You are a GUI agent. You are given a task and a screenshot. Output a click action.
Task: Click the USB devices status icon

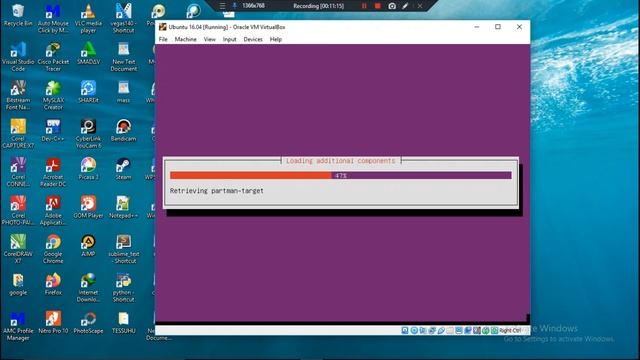pos(441,330)
